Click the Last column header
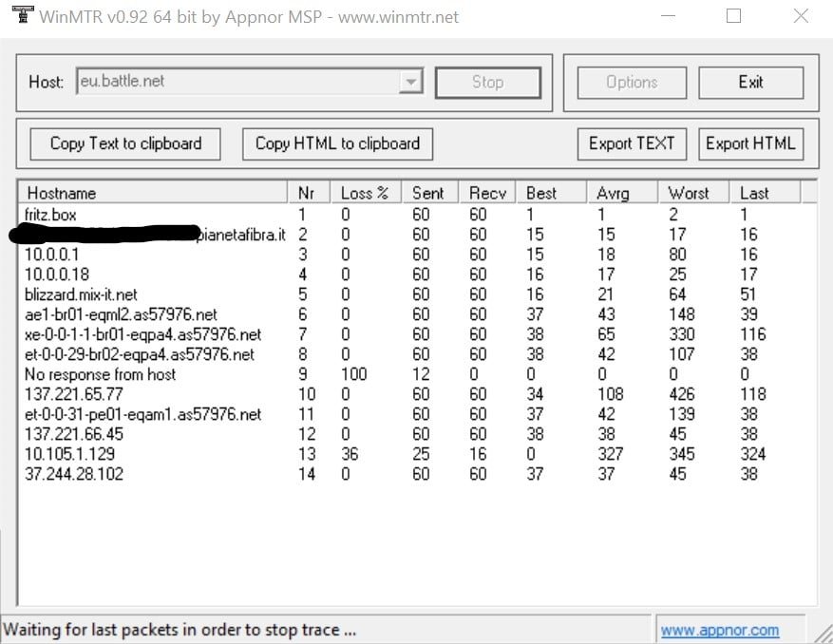Image resolution: width=833 pixels, height=644 pixels. 765,193
